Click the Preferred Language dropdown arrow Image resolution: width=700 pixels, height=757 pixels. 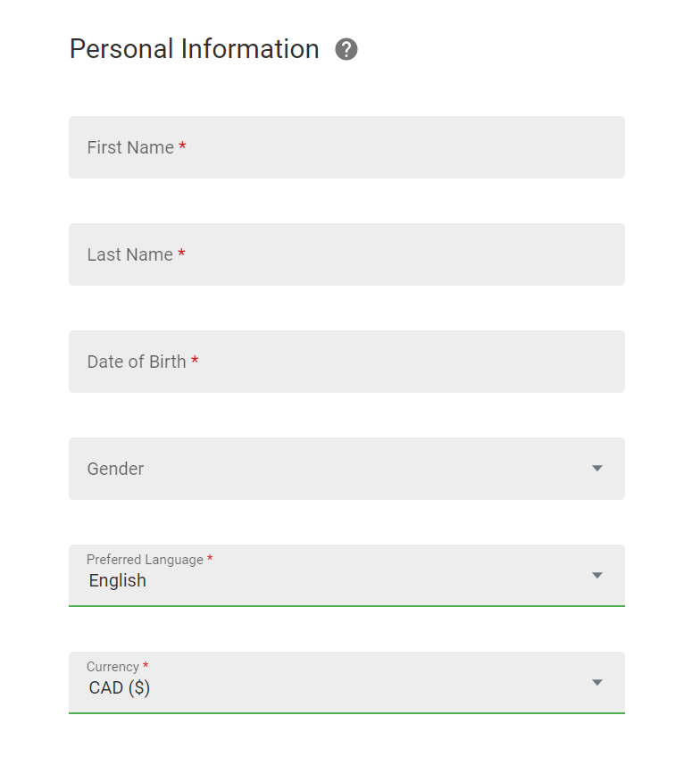(x=597, y=576)
